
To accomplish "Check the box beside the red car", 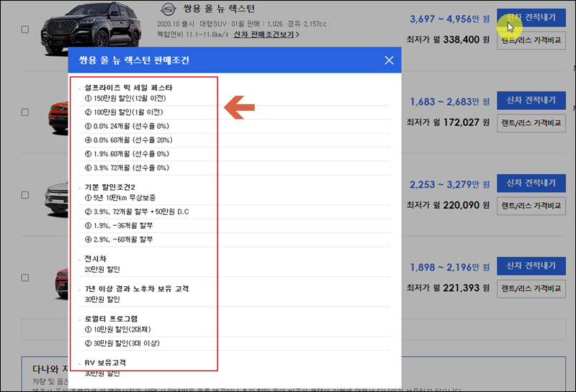I will tap(25, 278).
